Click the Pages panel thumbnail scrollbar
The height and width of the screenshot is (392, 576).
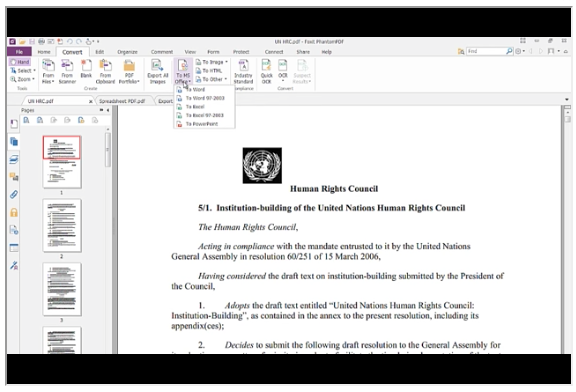108,150
